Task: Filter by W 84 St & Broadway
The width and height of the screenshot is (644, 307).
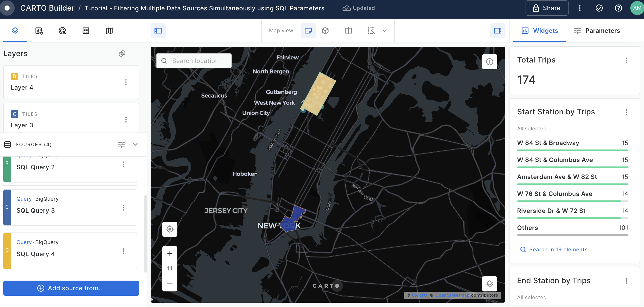Action: tap(573, 145)
